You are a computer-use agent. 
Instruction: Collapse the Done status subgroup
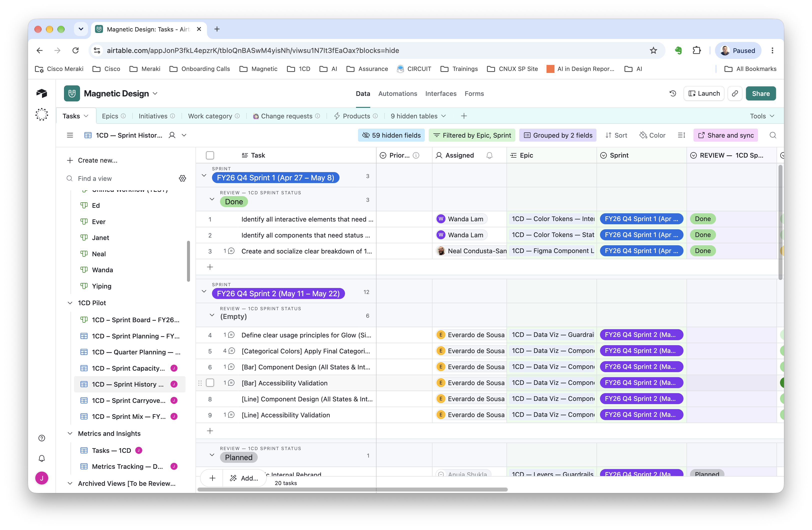[x=212, y=199]
